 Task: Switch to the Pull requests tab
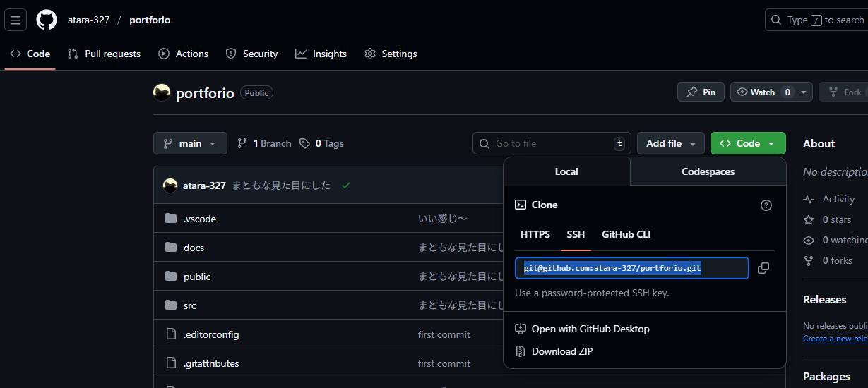point(105,54)
